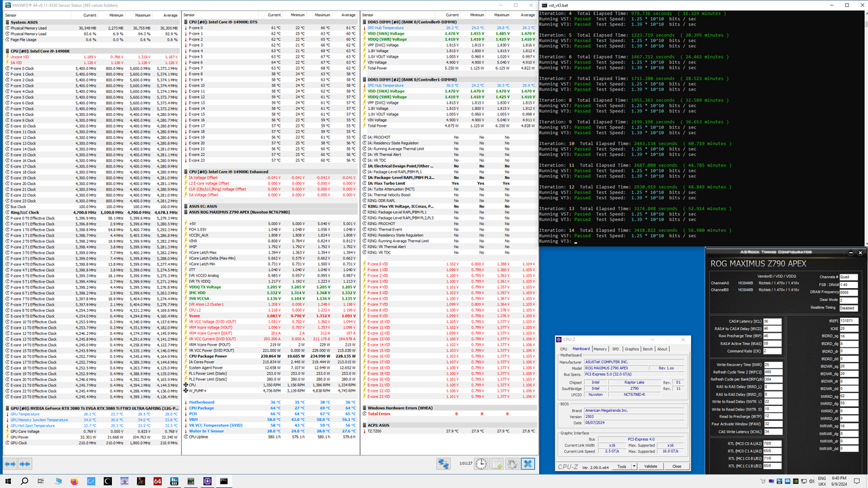Minimize ASRock Timing Configurator window
The width and height of the screenshot is (868, 488).
[x=850, y=252]
